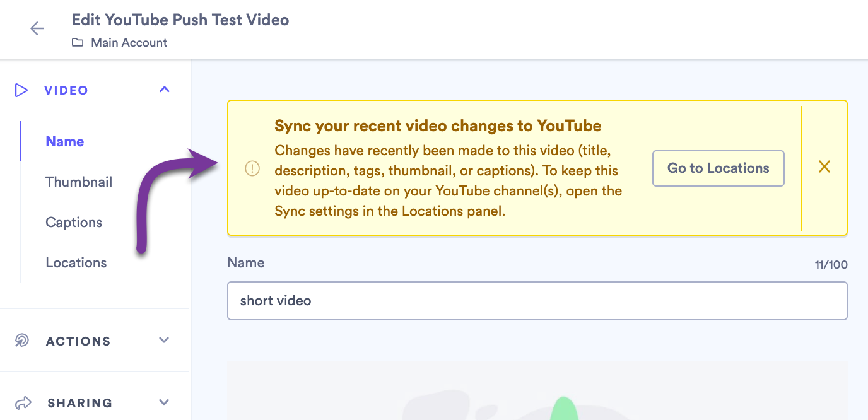Click the 11/100 character counter
The image size is (868, 420).
tap(831, 265)
